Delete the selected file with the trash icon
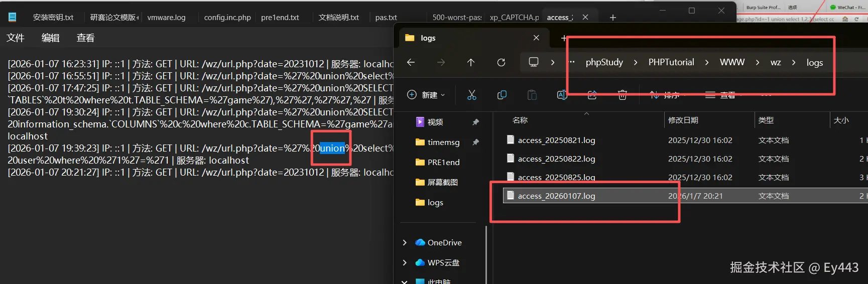868x284 pixels. pos(622,95)
